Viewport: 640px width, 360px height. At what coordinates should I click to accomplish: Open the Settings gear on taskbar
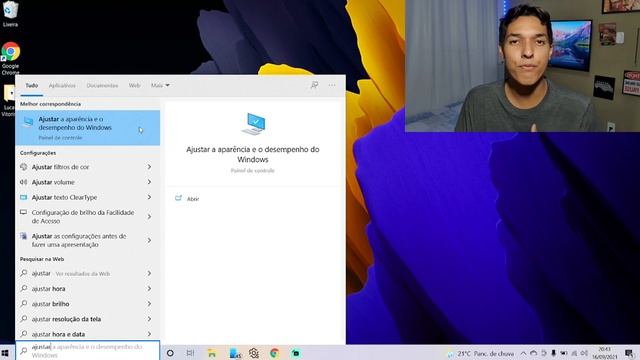(x=253, y=353)
